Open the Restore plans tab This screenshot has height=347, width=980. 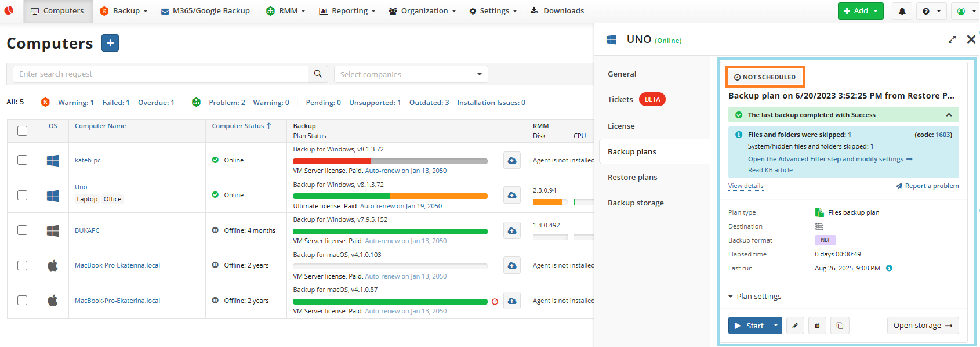click(633, 177)
